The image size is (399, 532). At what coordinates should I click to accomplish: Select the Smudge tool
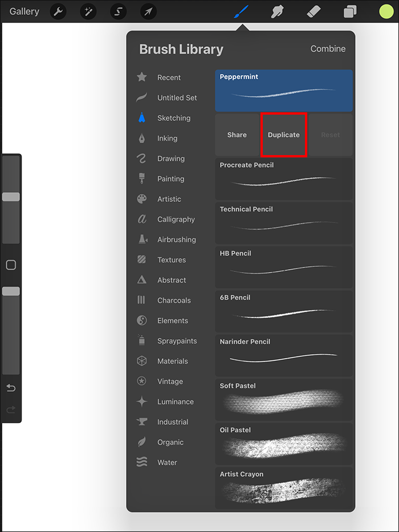(x=278, y=12)
